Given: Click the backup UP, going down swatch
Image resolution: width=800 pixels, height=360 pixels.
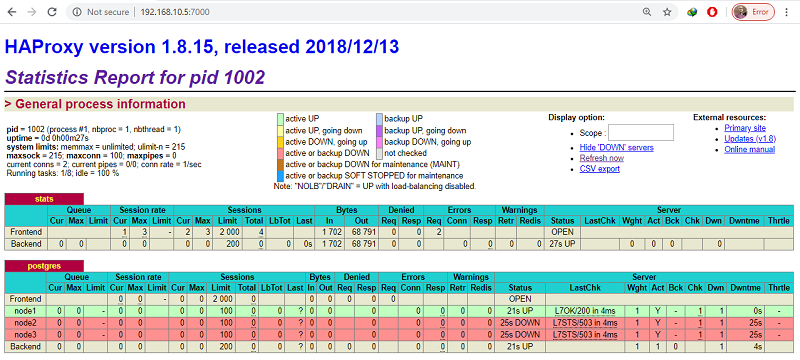Looking at the screenshot, I should point(379,130).
